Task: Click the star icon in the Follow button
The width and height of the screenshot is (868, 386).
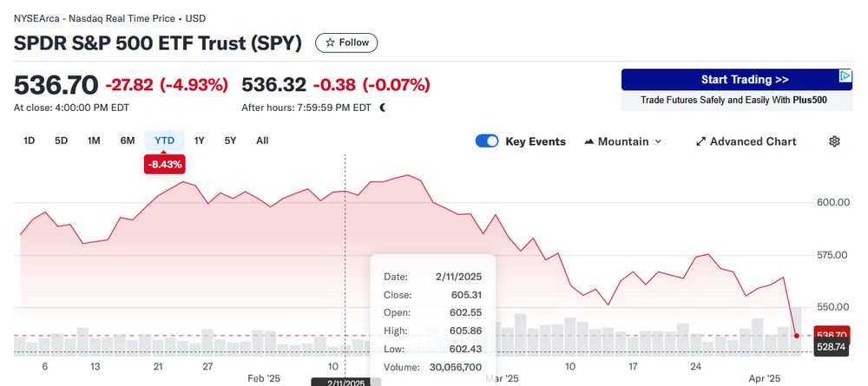Action: [331, 43]
